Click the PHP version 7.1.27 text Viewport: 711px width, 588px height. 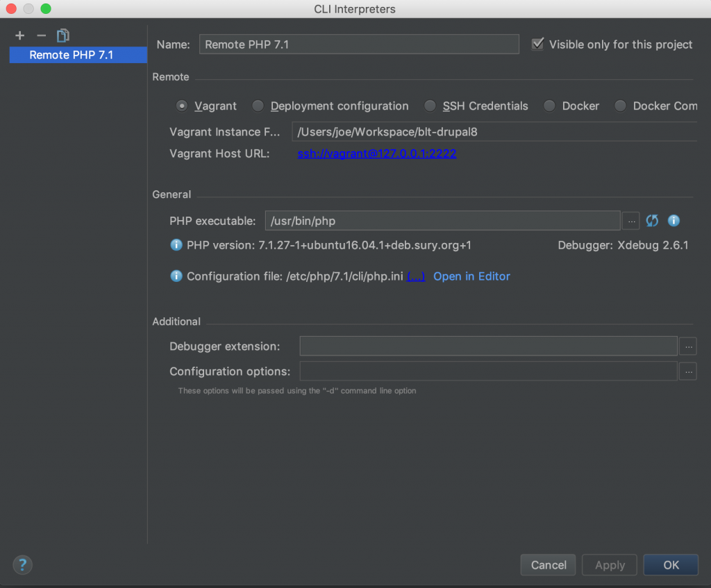pyautogui.click(x=328, y=245)
